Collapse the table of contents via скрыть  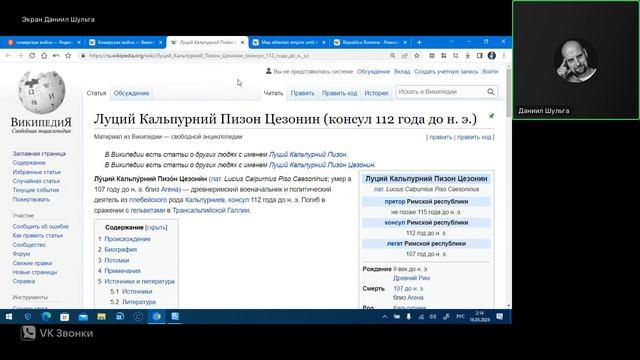[x=156, y=227]
